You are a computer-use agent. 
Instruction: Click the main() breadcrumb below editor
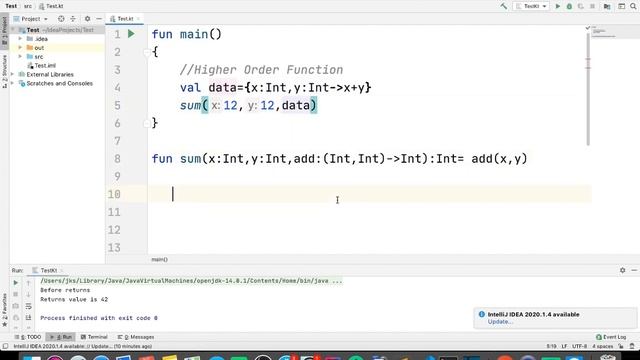tap(159, 260)
